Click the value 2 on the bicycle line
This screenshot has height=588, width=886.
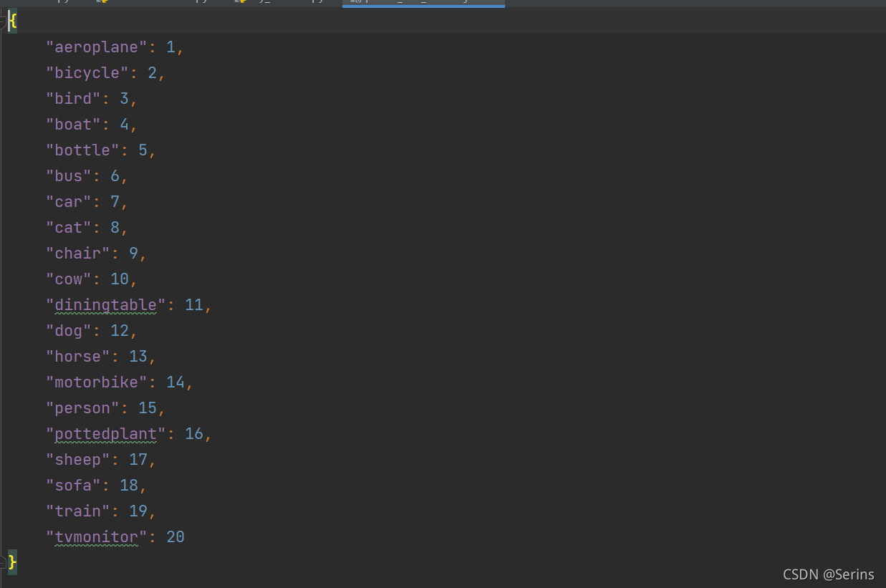pos(153,73)
